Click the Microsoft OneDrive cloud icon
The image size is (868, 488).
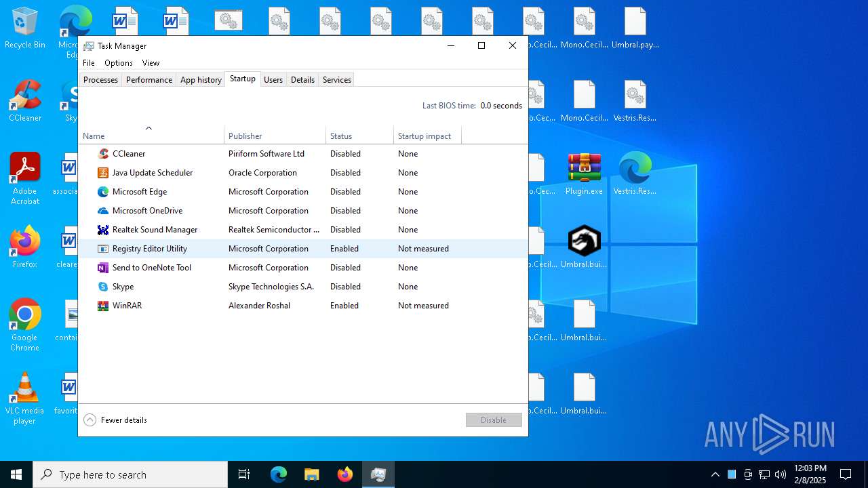pos(103,211)
